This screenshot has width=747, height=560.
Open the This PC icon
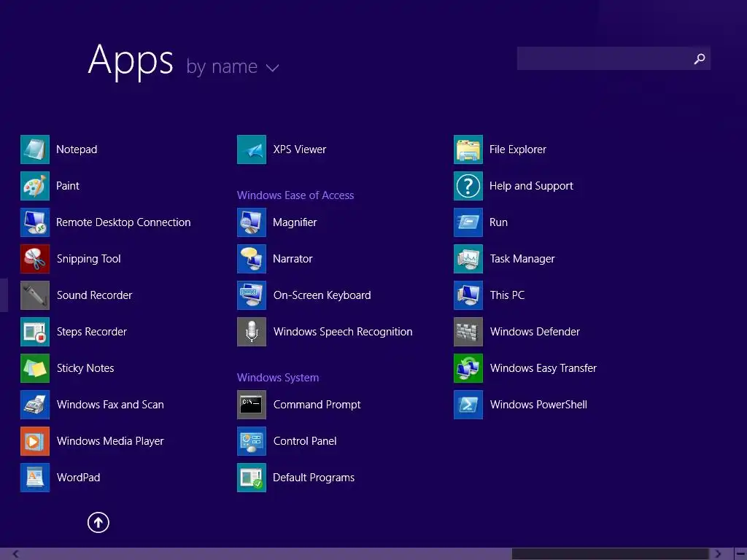point(468,295)
